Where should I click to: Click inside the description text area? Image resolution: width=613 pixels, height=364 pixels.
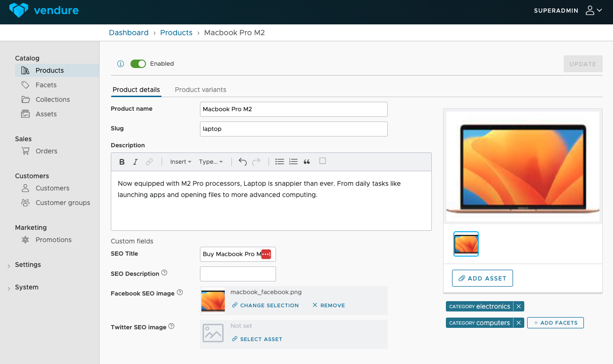[271, 201]
